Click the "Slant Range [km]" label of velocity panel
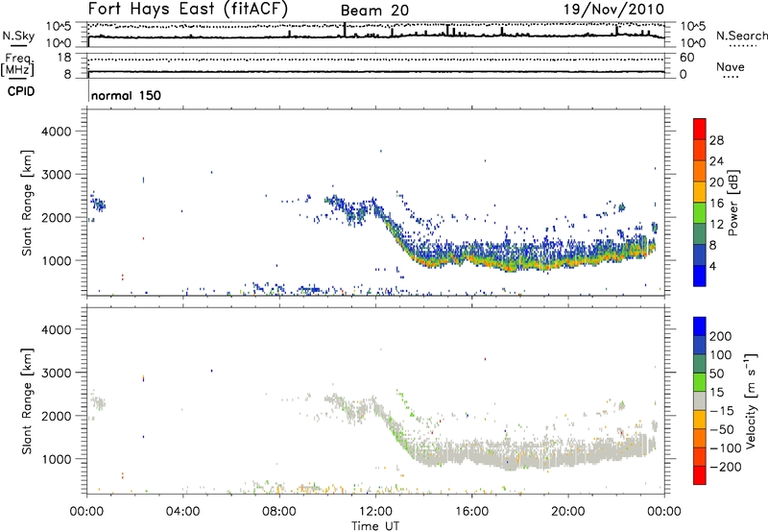 [x=27, y=401]
